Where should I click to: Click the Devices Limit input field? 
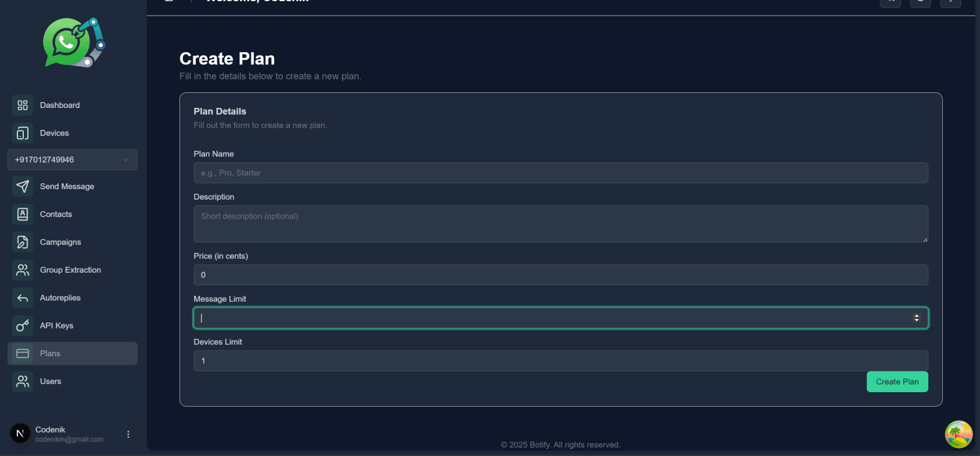pyautogui.click(x=561, y=361)
